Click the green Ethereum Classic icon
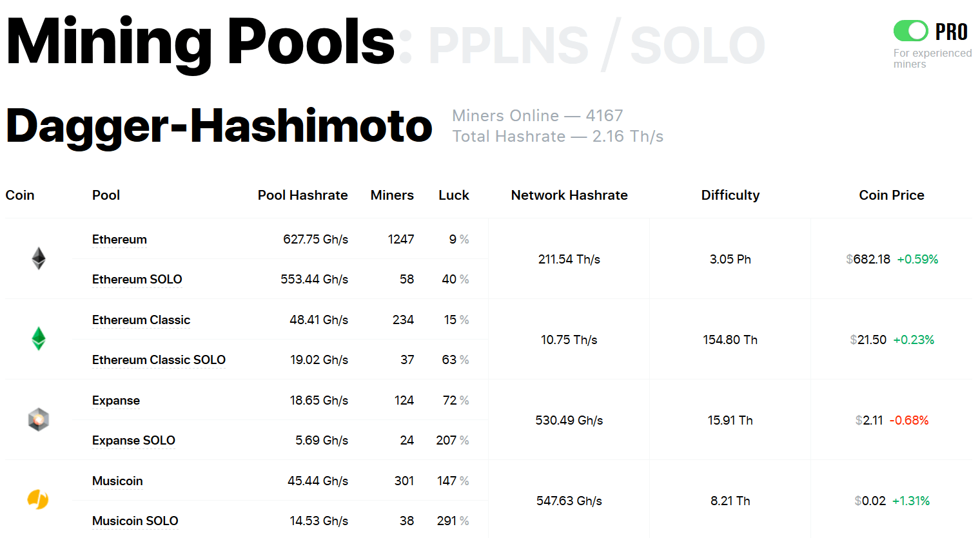 click(x=39, y=339)
